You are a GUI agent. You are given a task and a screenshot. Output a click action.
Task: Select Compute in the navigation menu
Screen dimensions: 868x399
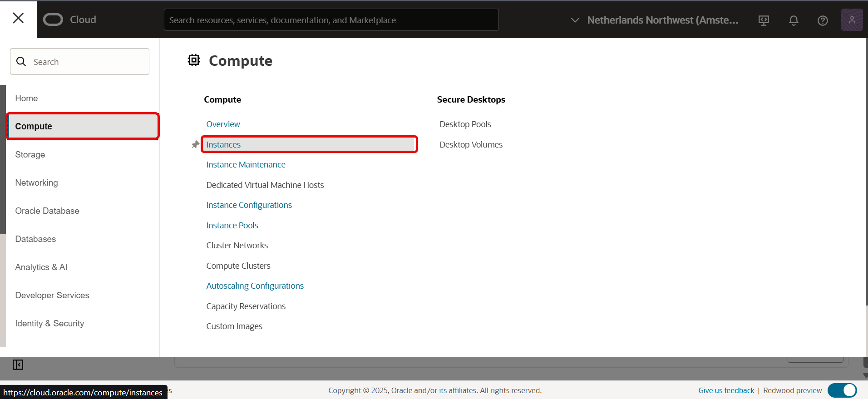tap(83, 126)
